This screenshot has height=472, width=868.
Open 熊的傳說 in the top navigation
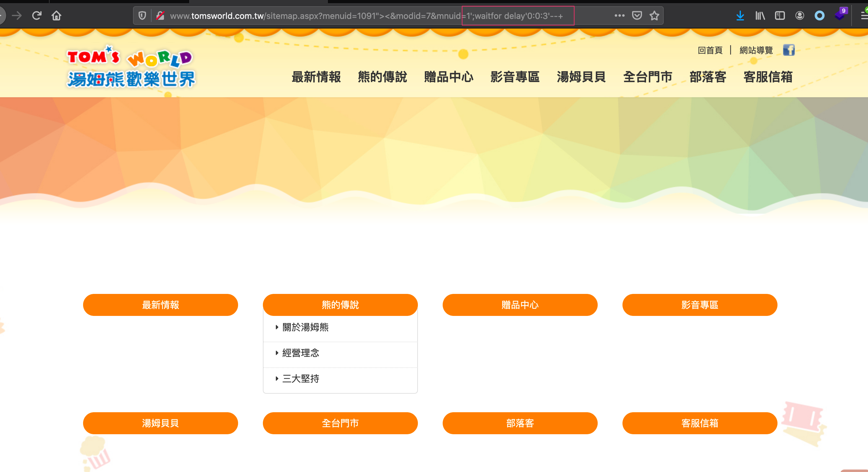point(383,77)
